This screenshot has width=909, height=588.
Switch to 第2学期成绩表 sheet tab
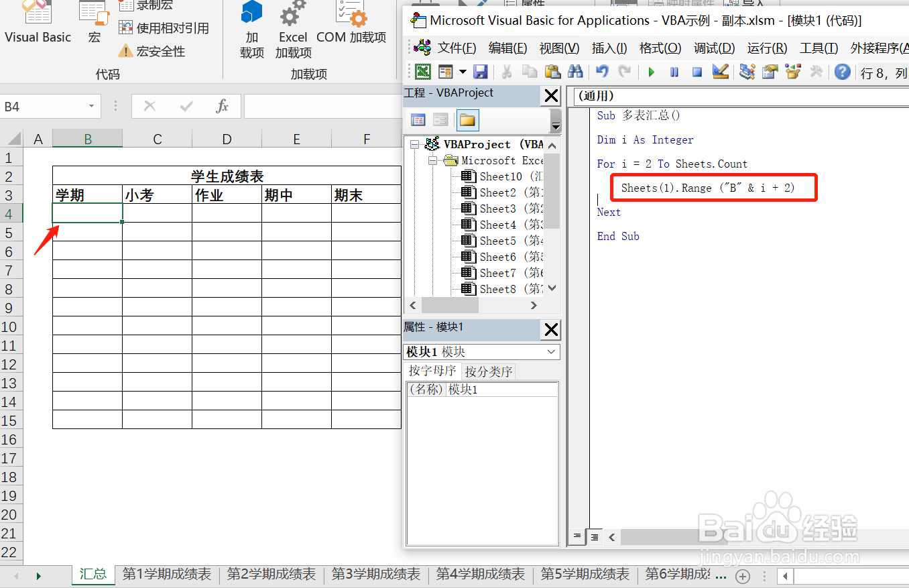coord(271,575)
